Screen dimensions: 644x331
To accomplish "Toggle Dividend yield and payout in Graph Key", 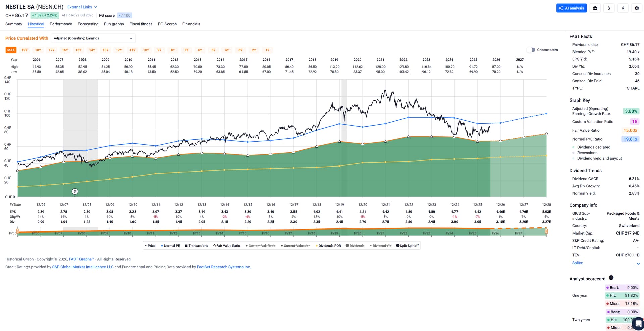I will pos(597,159).
